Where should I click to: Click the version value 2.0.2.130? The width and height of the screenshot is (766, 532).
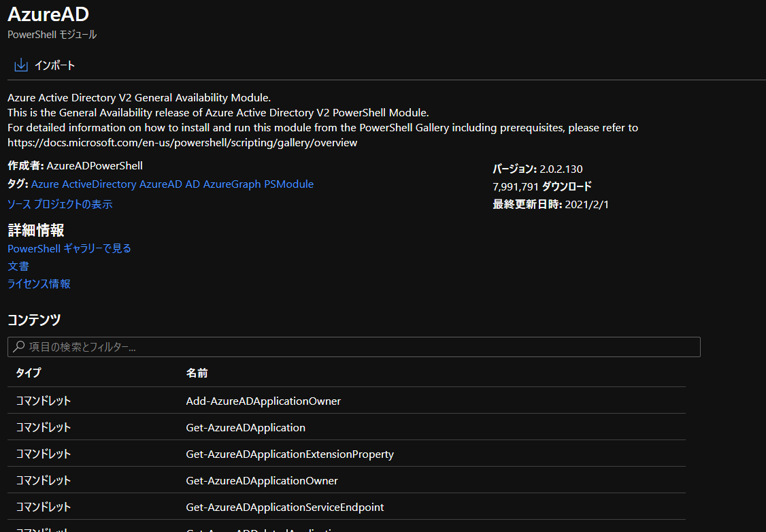(561, 169)
